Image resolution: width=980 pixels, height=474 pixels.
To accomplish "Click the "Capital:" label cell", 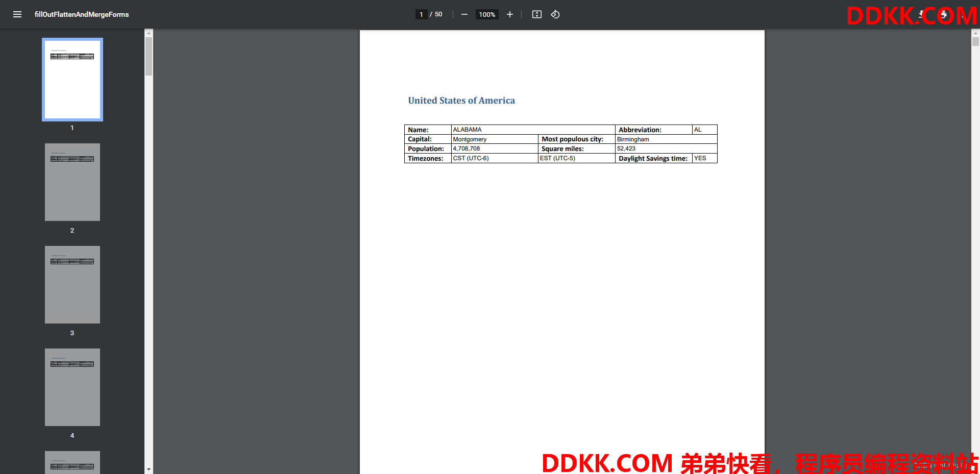I will point(428,139).
